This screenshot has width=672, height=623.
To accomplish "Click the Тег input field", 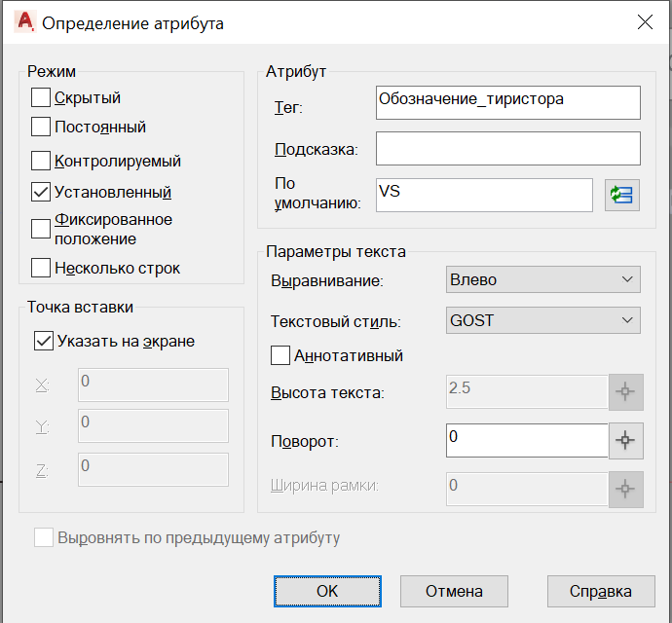I will pos(508,102).
